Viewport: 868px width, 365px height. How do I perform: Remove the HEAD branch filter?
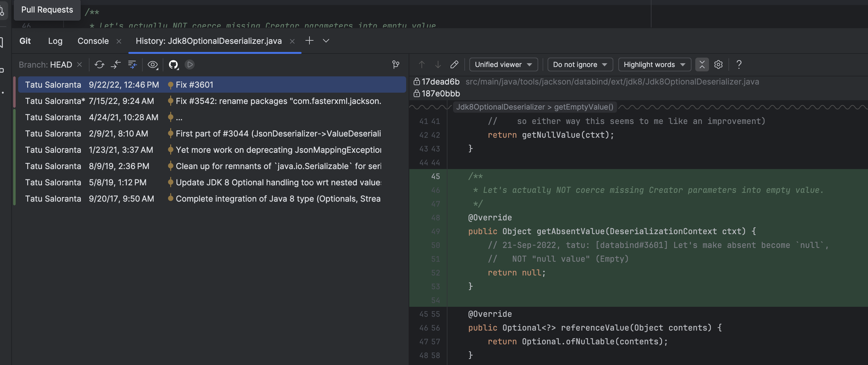click(x=79, y=64)
